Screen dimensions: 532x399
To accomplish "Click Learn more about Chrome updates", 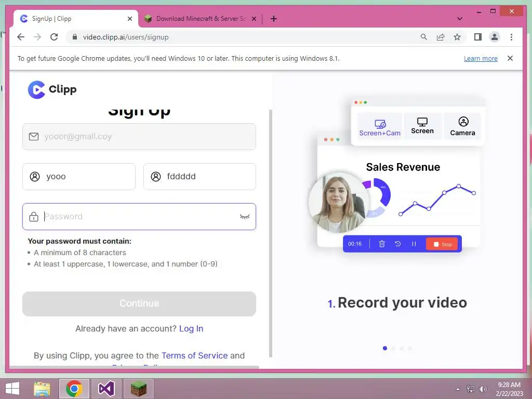I will [x=481, y=58].
